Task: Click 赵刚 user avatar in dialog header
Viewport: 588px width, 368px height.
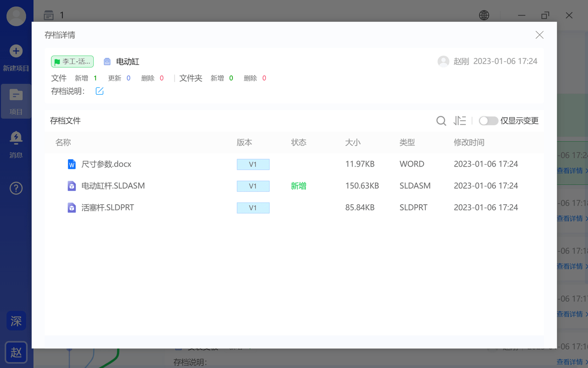Action: tap(443, 61)
